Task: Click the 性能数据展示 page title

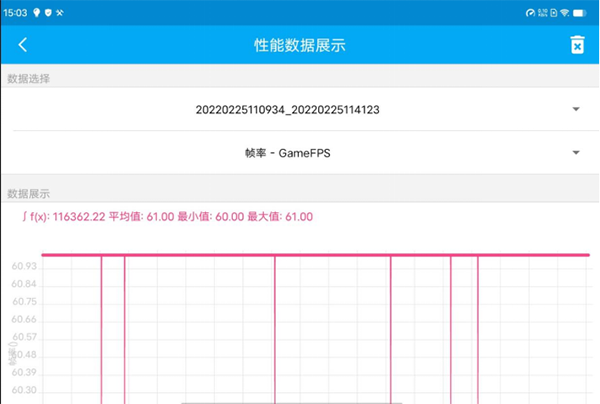Action: point(300,45)
